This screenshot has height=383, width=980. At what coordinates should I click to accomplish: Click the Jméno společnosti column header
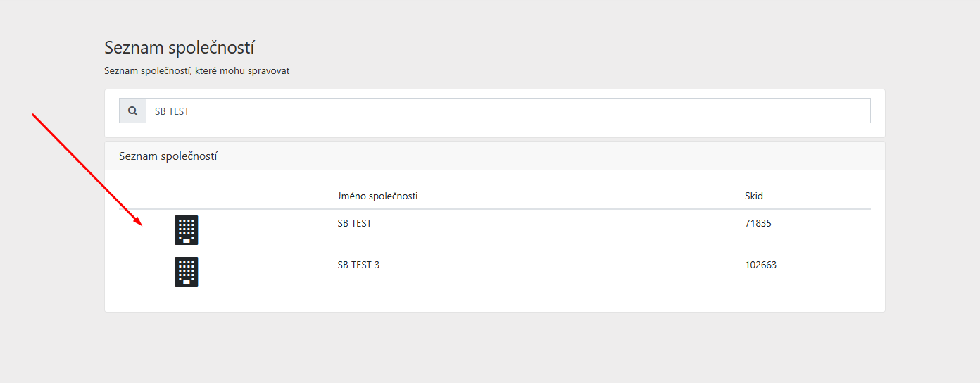point(377,196)
